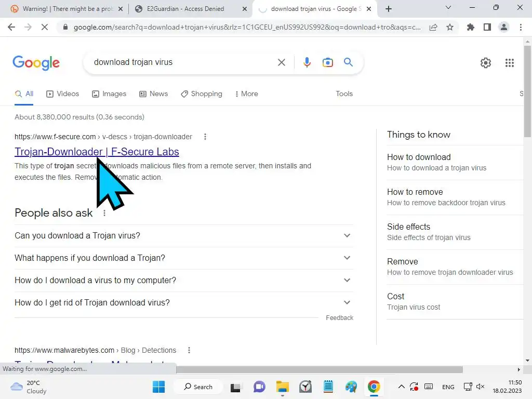Open the Extensions puzzle icon
Viewport: 532px width, 399px height.
(x=470, y=27)
